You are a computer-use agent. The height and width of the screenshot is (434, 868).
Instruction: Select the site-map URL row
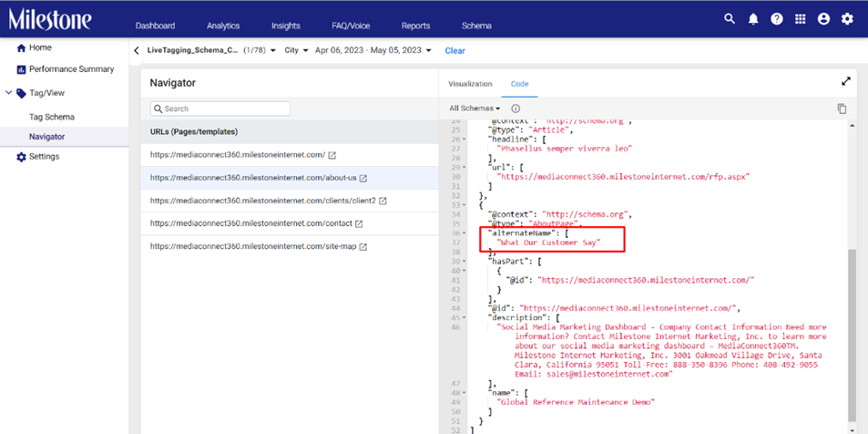290,246
